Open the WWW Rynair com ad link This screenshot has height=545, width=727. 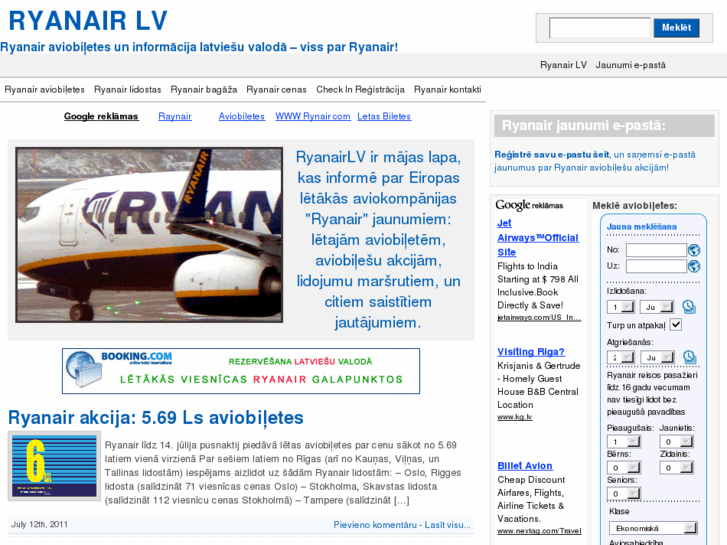coord(313,116)
